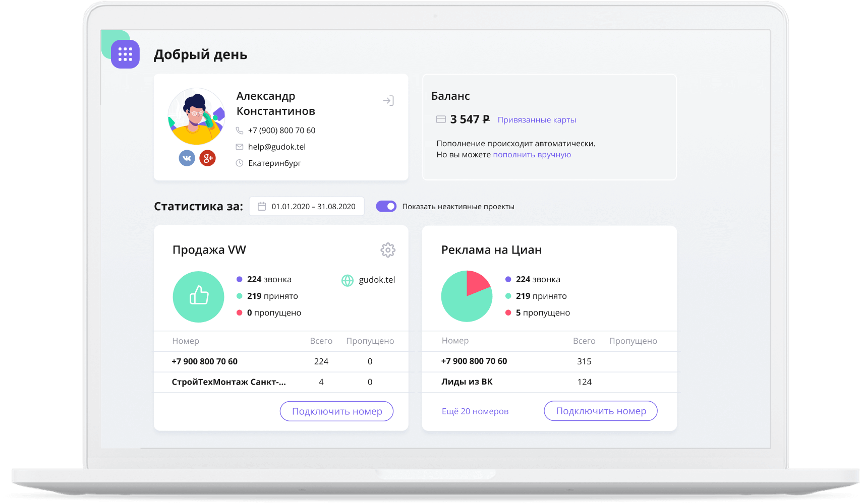
Task: Click the VK social icon on the profile
Action: (187, 158)
